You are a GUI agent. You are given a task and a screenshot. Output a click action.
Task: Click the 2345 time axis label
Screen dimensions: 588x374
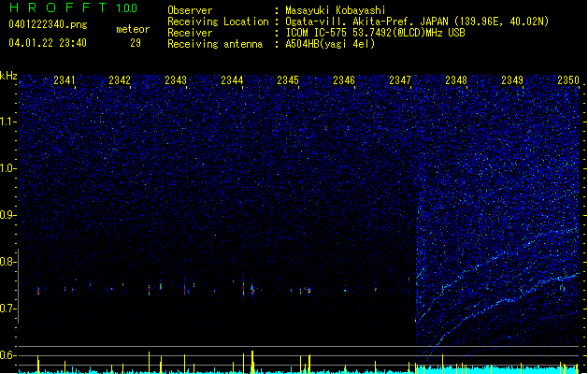(x=288, y=80)
